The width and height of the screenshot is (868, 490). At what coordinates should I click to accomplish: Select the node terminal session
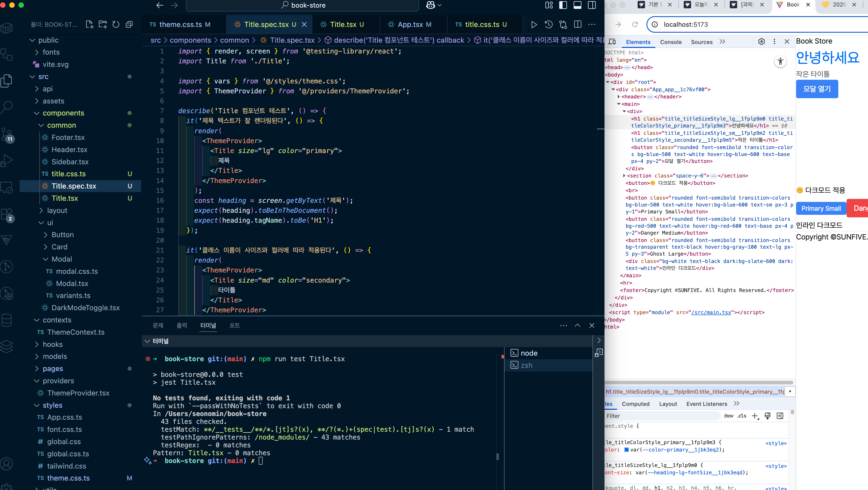[x=548, y=353]
